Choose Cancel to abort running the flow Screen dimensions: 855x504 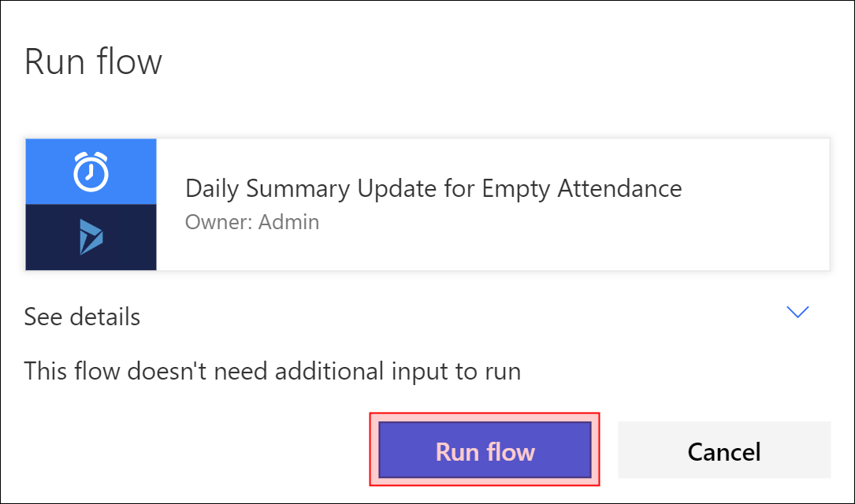pos(724,450)
